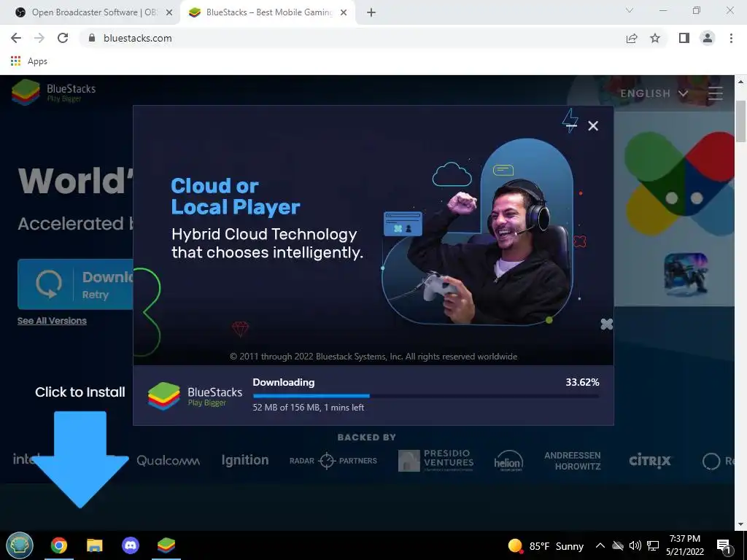The width and height of the screenshot is (747, 560).
Task: Open the Apps bookmarks shortcut
Action: pyautogui.click(x=28, y=61)
